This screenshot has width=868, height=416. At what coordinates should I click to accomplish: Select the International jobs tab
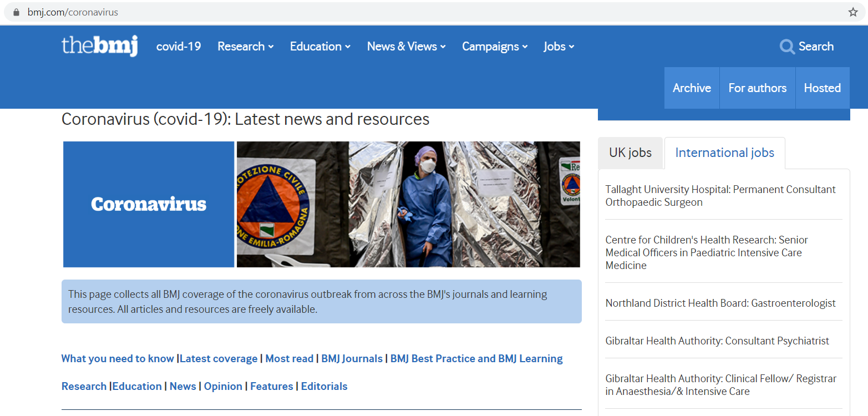click(x=725, y=153)
